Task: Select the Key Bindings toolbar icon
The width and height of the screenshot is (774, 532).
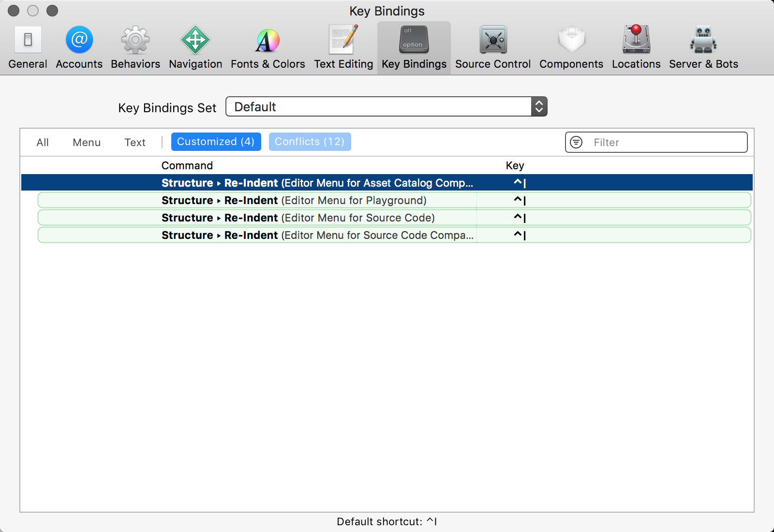Action: [414, 47]
